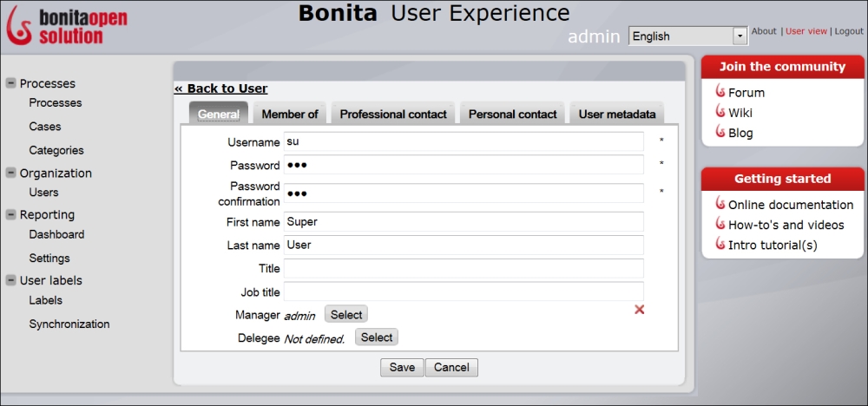The image size is (868, 406).
Task: Open the Reporting Dashboard
Action: coord(56,234)
